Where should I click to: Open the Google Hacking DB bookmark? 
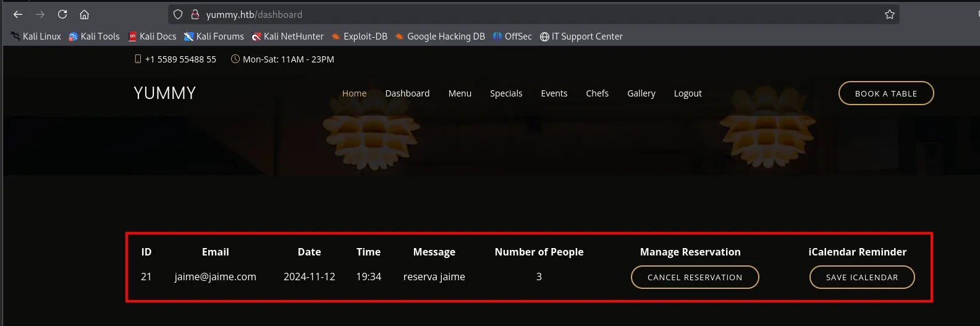coord(440,36)
